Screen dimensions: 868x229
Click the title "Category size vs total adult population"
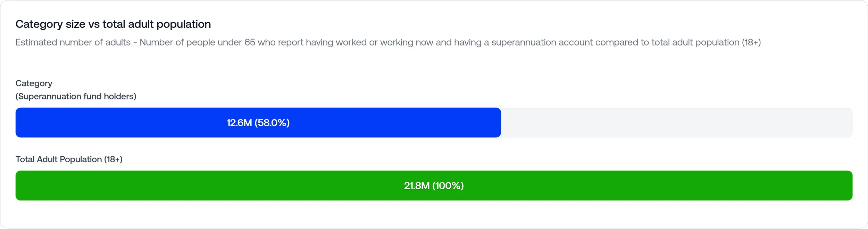tap(113, 24)
